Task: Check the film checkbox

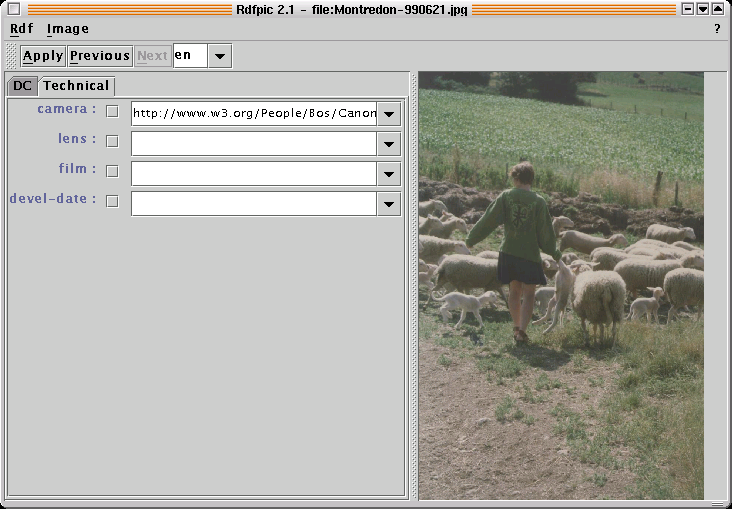Action: pos(112,171)
